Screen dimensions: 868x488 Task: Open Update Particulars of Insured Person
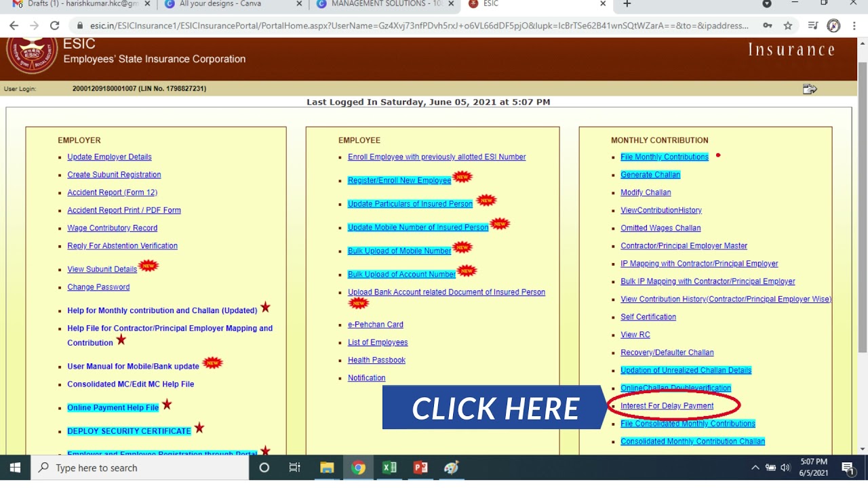tap(410, 204)
